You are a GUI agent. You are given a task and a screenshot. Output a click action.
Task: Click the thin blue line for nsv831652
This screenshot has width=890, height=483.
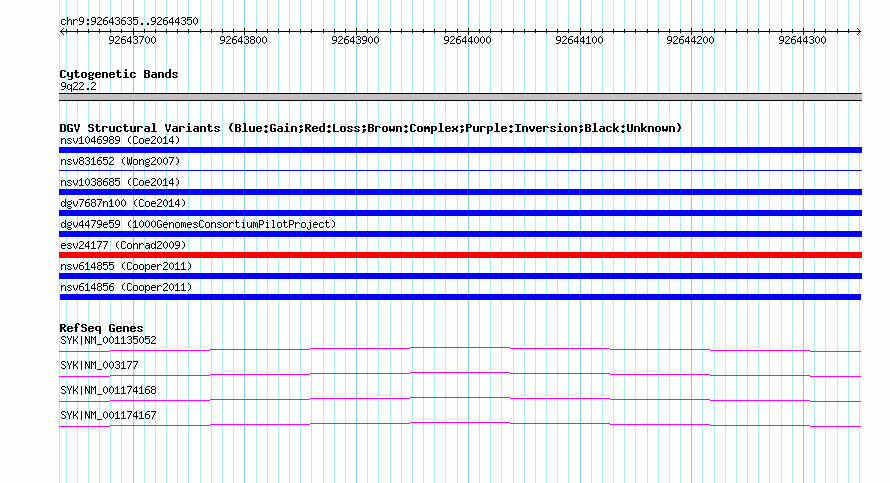[460, 170]
